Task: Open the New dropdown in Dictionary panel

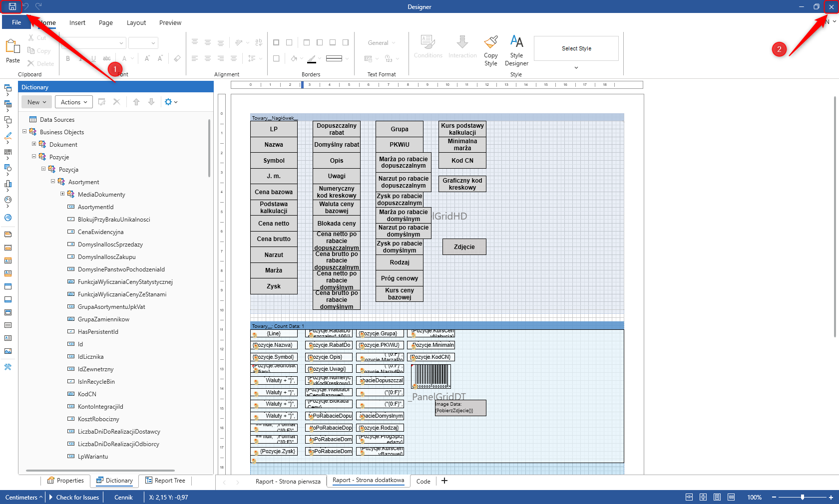Action: pos(36,102)
